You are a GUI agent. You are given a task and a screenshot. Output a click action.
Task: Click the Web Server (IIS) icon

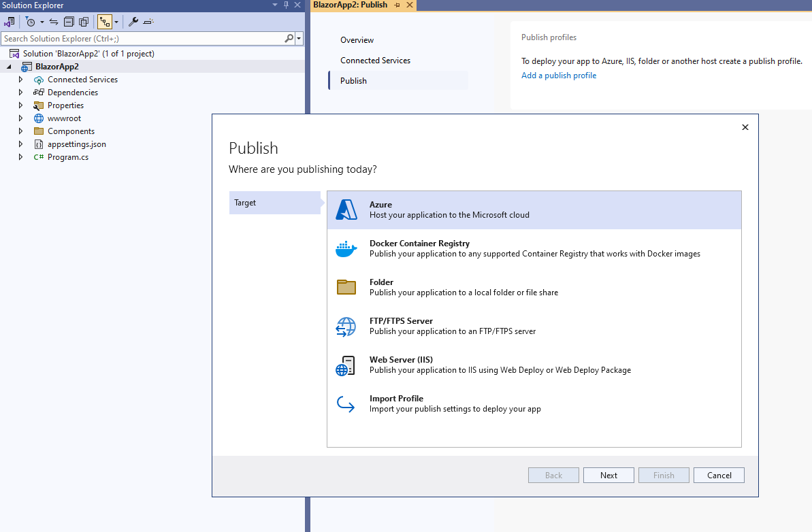click(345, 366)
